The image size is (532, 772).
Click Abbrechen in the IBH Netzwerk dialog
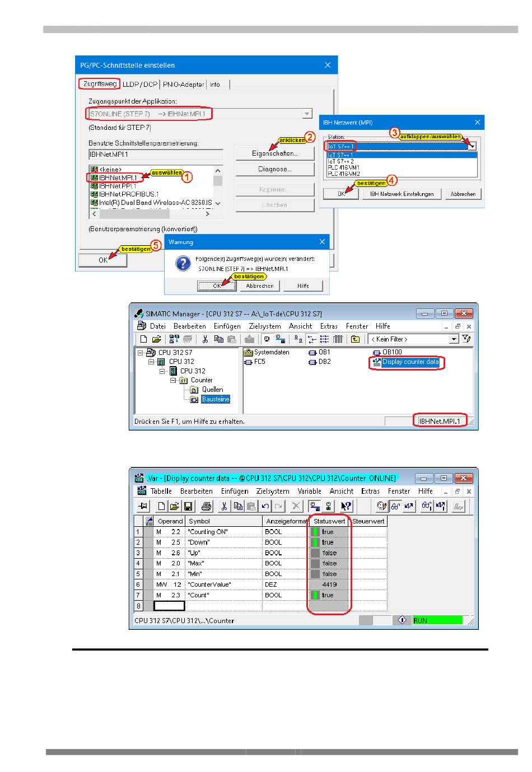463,194
